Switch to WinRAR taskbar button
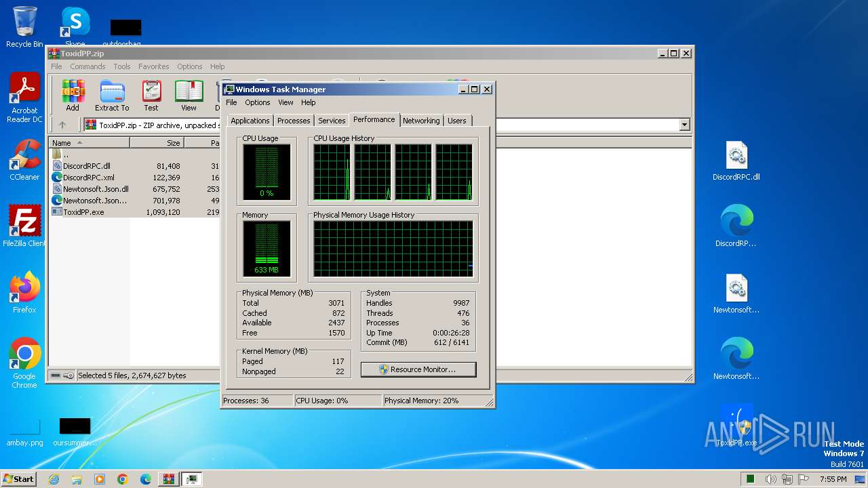Viewport: 868px width, 488px height. (x=169, y=479)
